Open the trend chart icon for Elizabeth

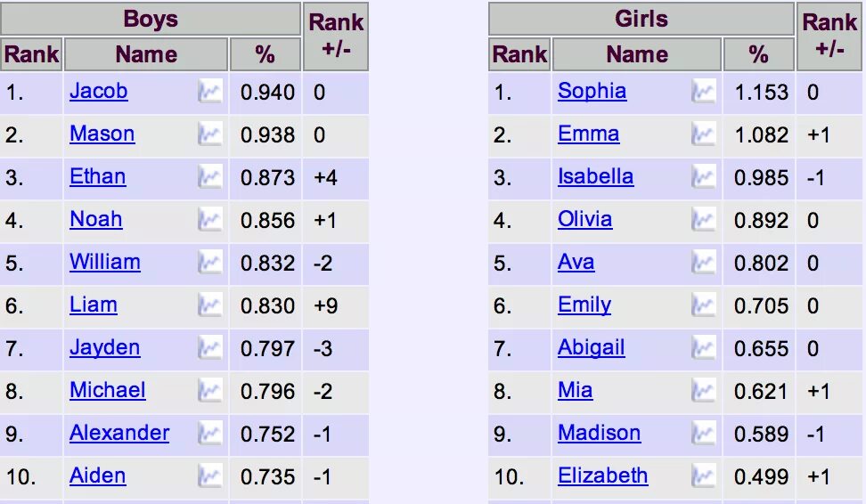point(704,476)
